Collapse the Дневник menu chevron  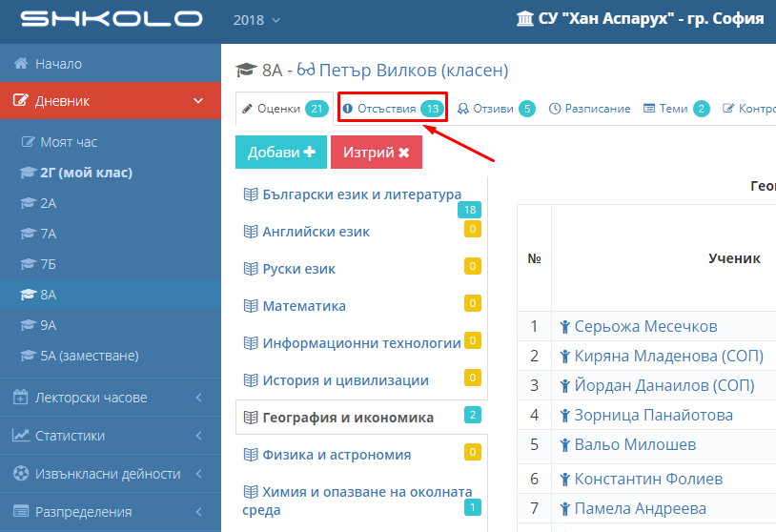[198, 101]
